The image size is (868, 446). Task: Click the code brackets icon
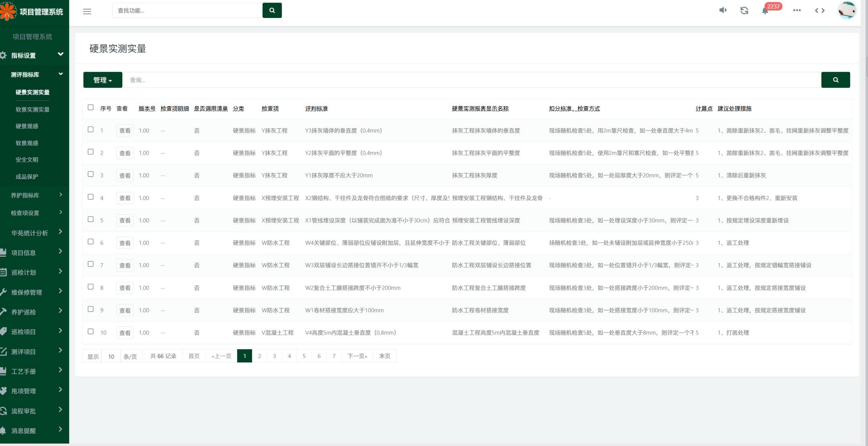pyautogui.click(x=820, y=10)
